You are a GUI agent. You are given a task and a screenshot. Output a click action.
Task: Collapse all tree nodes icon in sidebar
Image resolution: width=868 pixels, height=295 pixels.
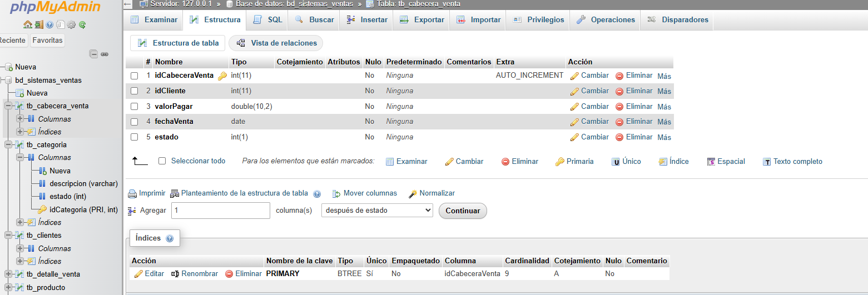pos(94,54)
